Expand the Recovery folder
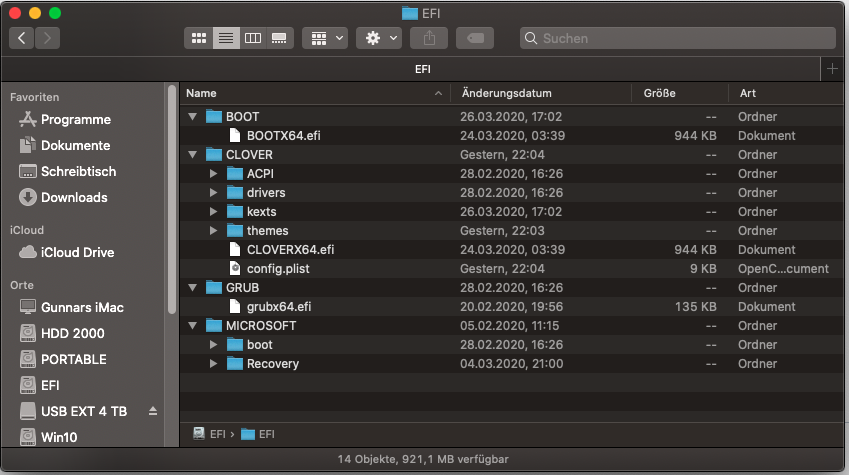The image size is (849, 475). click(x=213, y=363)
